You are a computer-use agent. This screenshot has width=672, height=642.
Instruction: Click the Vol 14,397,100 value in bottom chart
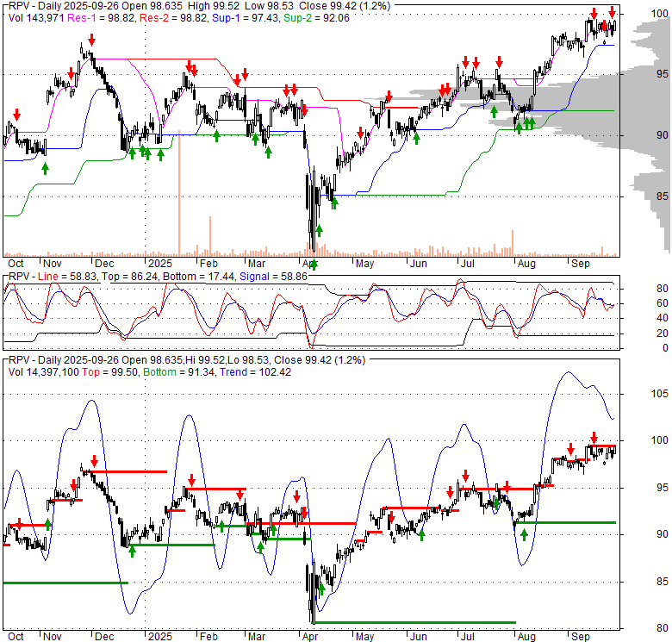[x=44, y=372]
